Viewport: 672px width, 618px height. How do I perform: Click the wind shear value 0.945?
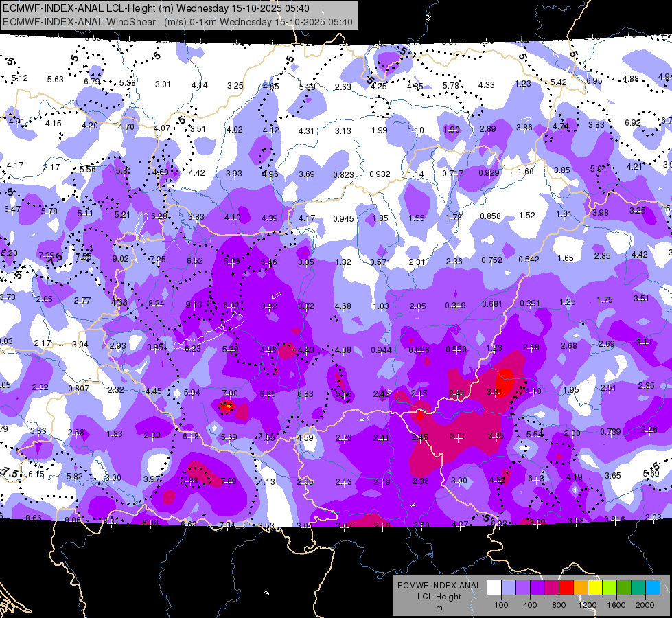coord(343,219)
